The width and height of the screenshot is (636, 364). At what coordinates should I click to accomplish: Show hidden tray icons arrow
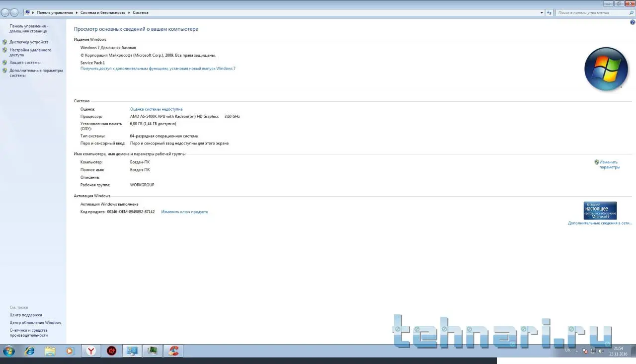tap(577, 351)
